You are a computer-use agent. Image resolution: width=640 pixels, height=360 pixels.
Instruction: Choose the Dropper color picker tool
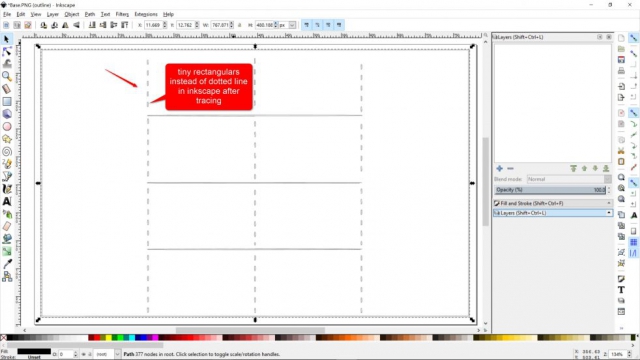click(7, 264)
